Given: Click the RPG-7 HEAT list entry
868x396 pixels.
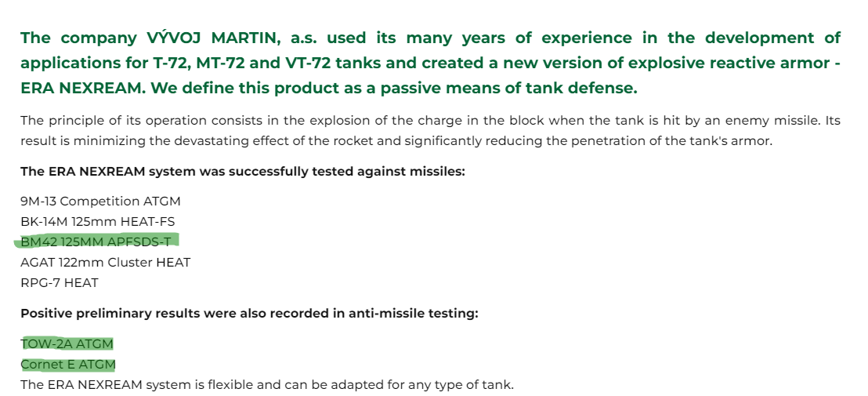Looking at the screenshot, I should (x=60, y=282).
